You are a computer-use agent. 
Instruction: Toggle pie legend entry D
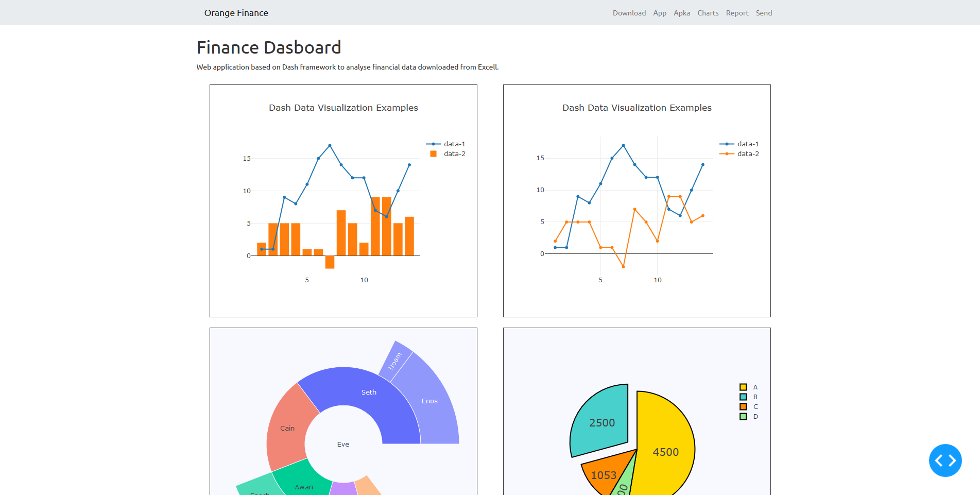pyautogui.click(x=749, y=416)
